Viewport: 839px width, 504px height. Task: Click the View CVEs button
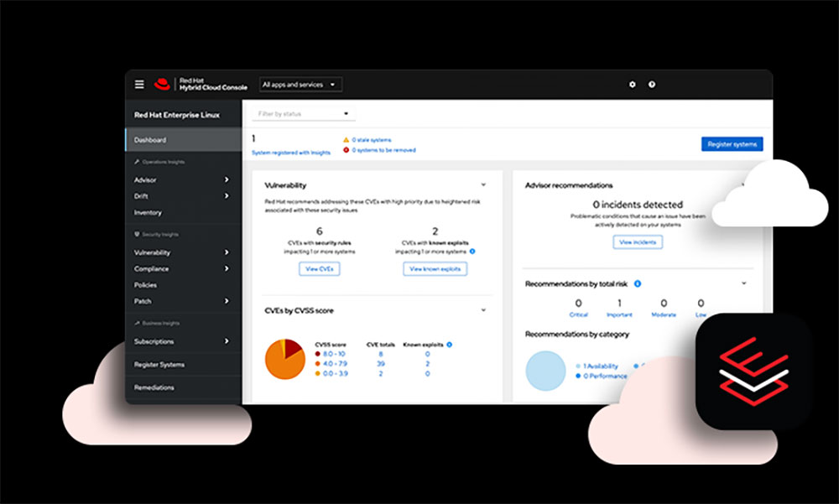[x=320, y=269]
